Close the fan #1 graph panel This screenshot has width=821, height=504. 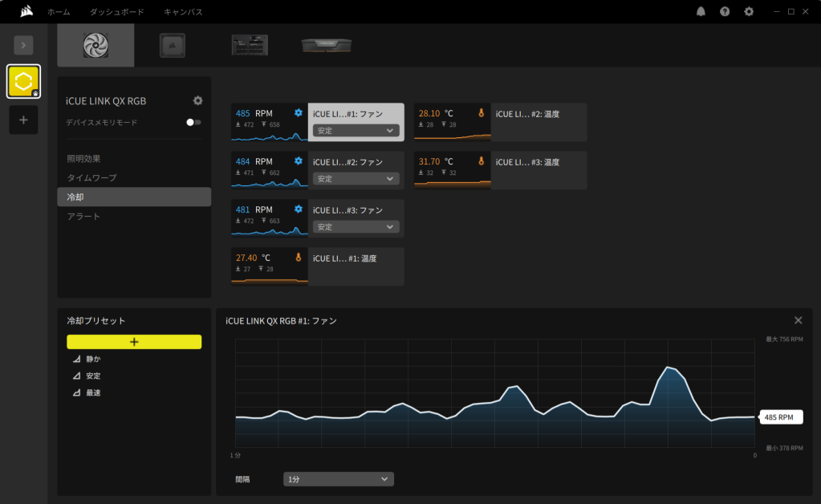click(798, 320)
